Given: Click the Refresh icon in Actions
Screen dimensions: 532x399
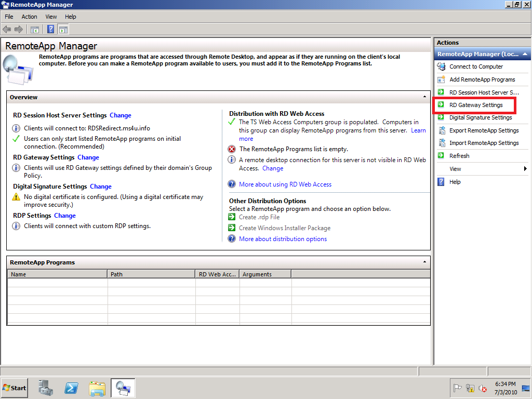Looking at the screenshot, I should tap(441, 156).
